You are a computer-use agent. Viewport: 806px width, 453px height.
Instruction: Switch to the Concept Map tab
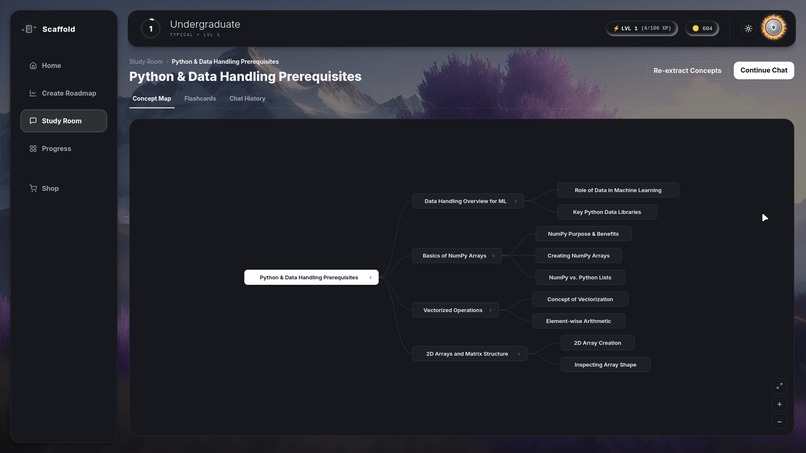(152, 98)
